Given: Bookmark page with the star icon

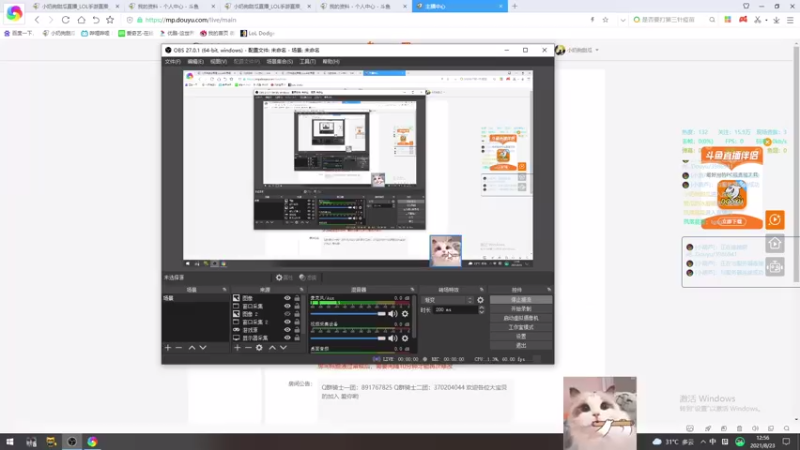Looking at the screenshot, I should point(110,20).
